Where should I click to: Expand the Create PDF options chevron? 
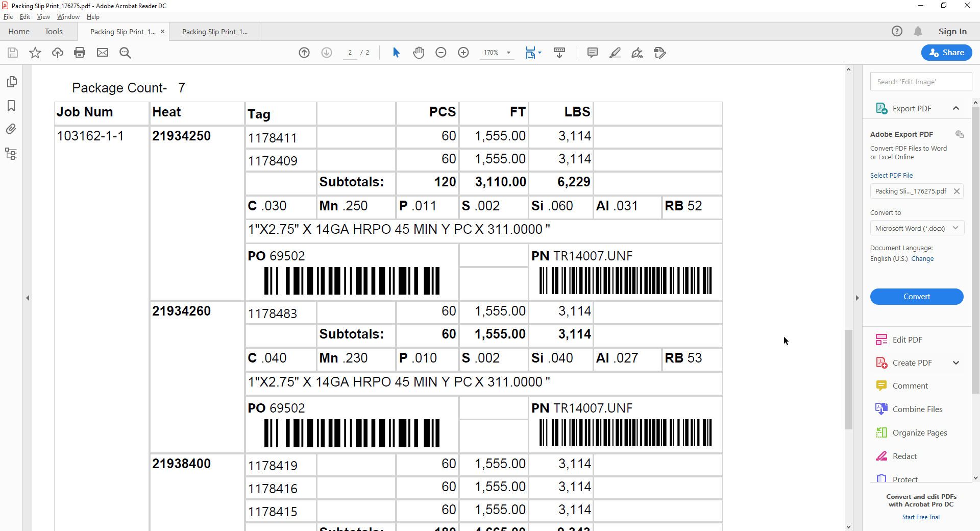click(x=956, y=363)
